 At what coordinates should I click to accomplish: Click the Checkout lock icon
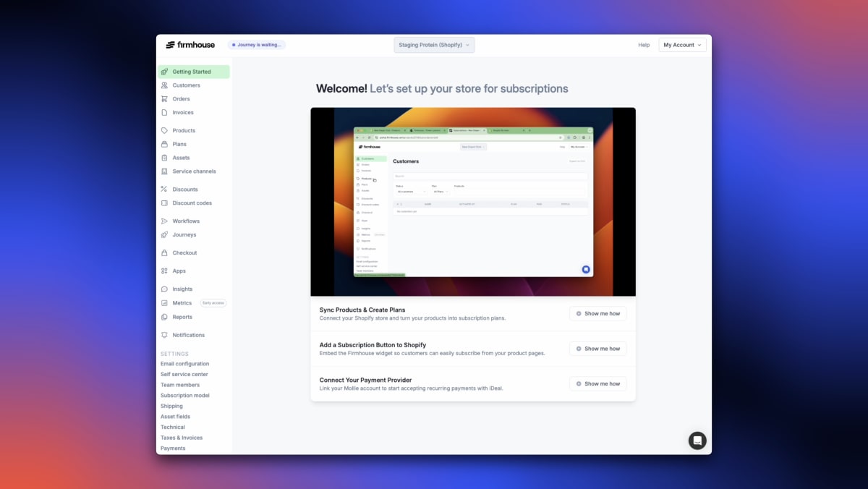tap(165, 253)
